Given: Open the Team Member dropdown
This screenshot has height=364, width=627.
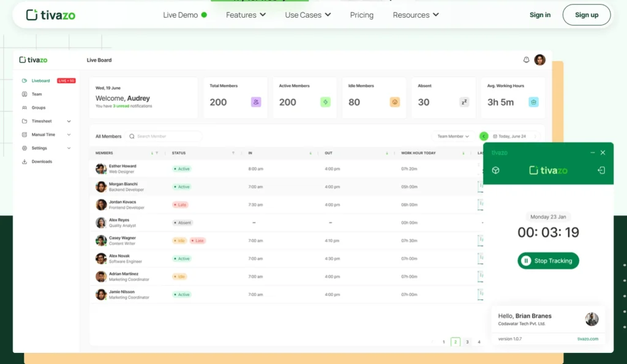Looking at the screenshot, I should 453,136.
